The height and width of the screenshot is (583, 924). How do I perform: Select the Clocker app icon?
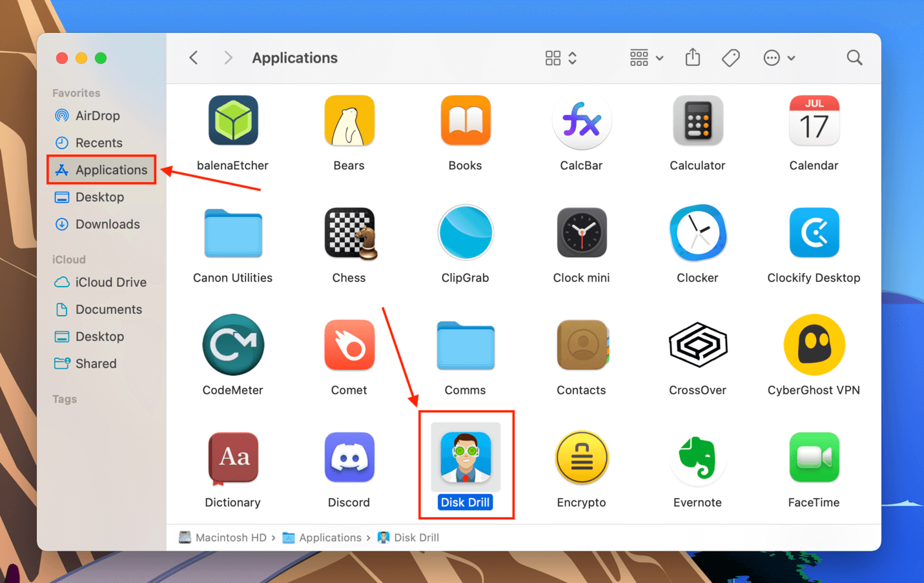(x=698, y=233)
